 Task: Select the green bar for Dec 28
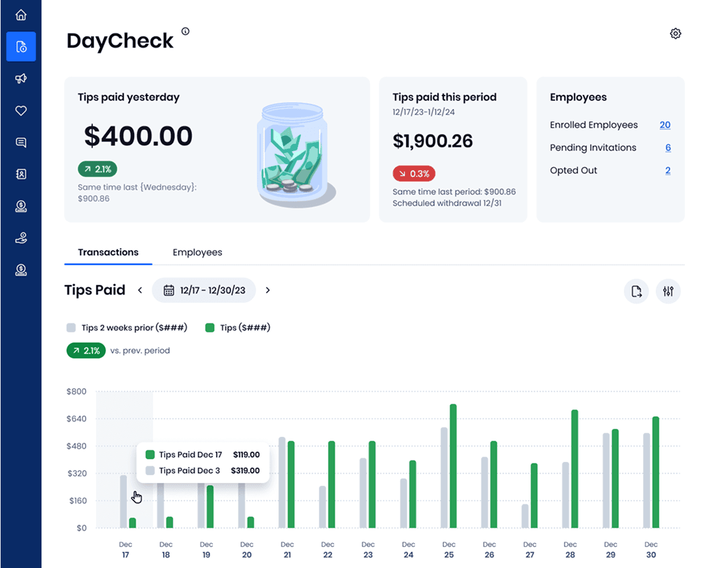pyautogui.click(x=574, y=469)
